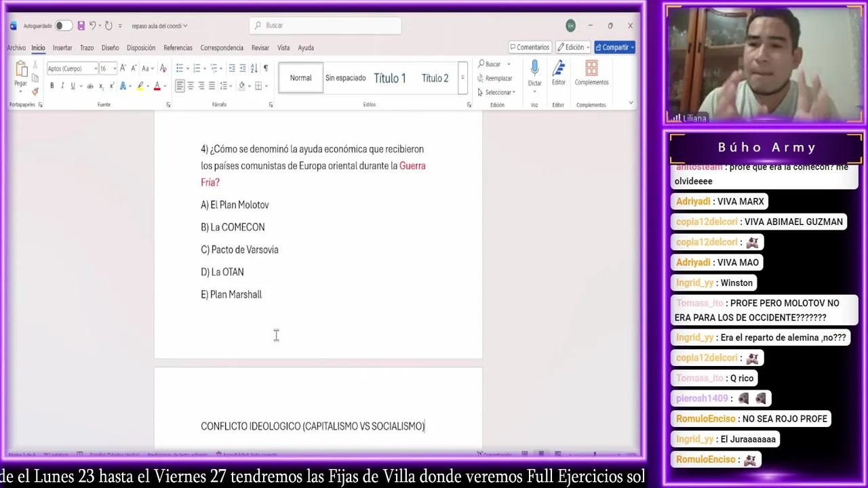Place cursor on option B) La COMECON

point(233,227)
